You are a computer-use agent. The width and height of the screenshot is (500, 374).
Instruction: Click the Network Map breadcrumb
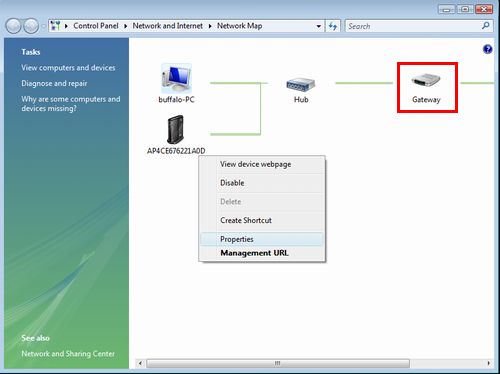coord(239,26)
